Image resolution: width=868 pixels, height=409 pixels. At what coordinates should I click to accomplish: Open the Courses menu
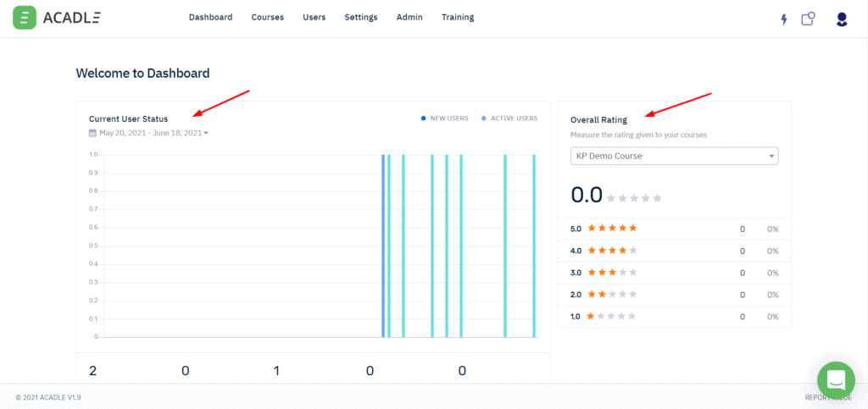[268, 18]
